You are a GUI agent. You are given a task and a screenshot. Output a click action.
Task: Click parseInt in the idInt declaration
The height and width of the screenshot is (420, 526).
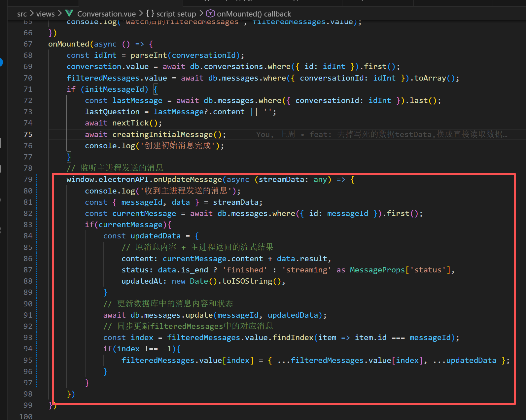pos(149,55)
